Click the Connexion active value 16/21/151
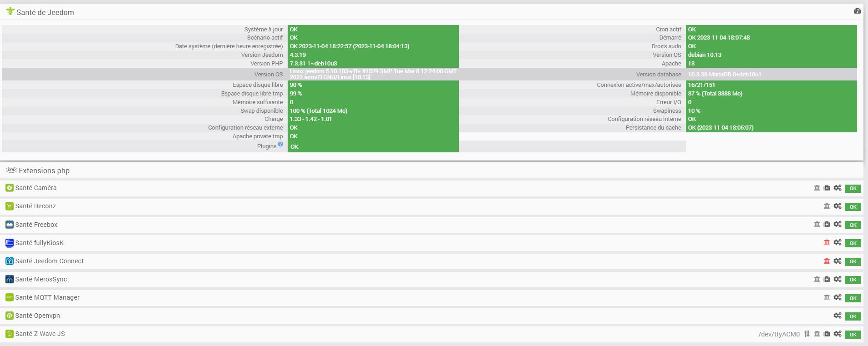The width and height of the screenshot is (868, 346). click(x=701, y=85)
